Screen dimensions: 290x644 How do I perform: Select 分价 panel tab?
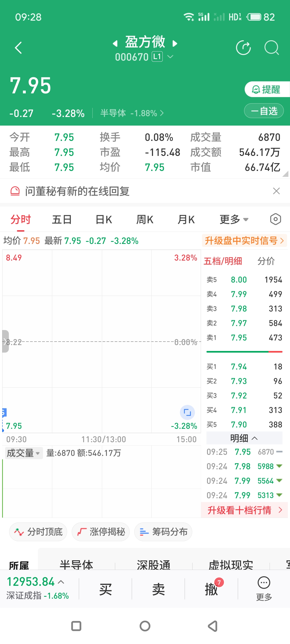266,261
